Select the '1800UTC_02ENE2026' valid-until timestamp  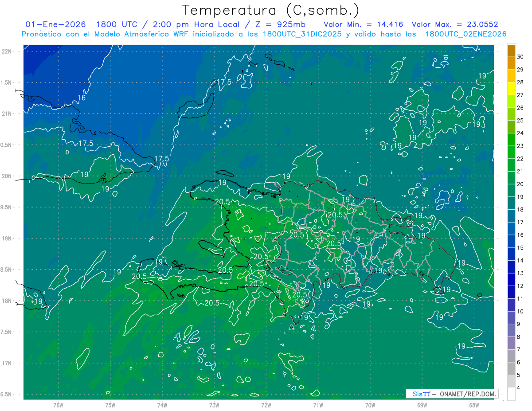coord(466,34)
